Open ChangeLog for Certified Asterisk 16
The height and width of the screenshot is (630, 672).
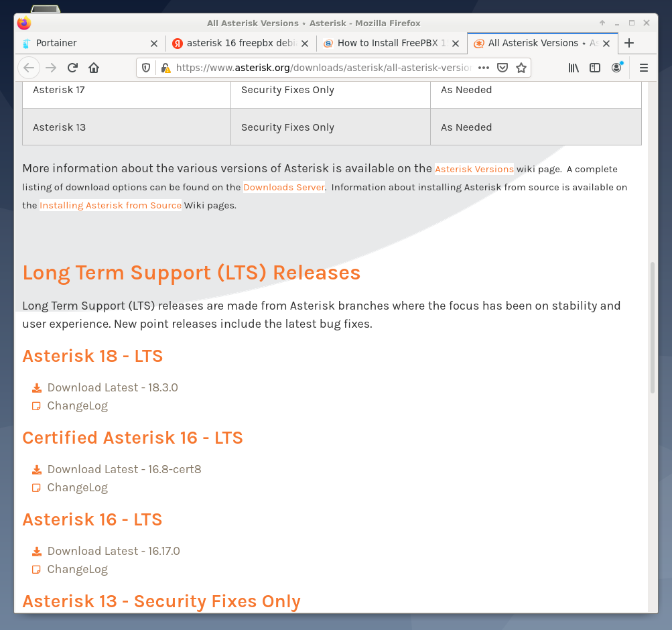tap(77, 487)
